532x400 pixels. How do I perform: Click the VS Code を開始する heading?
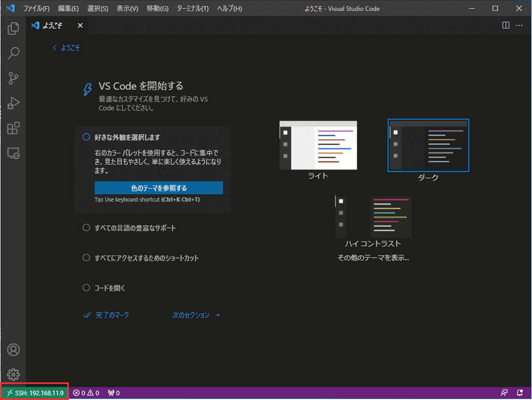(141, 86)
